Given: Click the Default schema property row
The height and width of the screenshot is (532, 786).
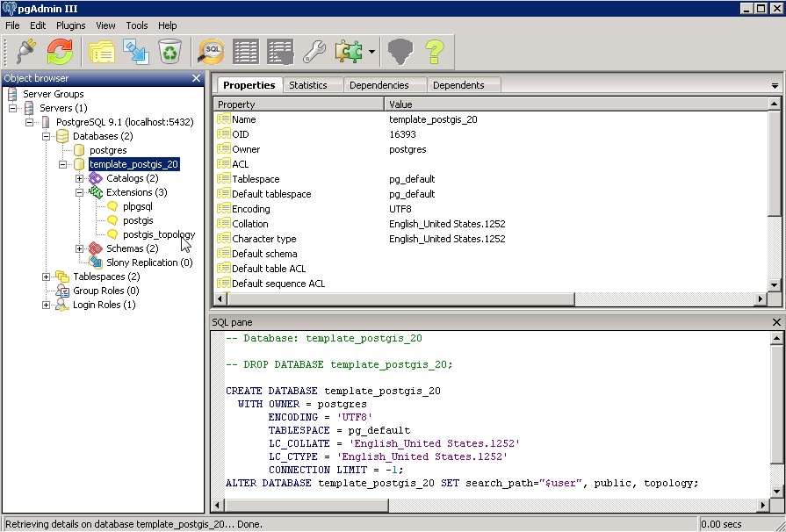Looking at the screenshot, I should pyautogui.click(x=491, y=254).
